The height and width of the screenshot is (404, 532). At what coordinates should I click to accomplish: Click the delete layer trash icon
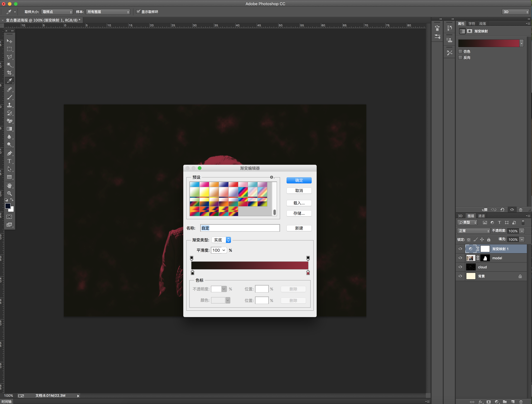pyautogui.click(x=521, y=402)
